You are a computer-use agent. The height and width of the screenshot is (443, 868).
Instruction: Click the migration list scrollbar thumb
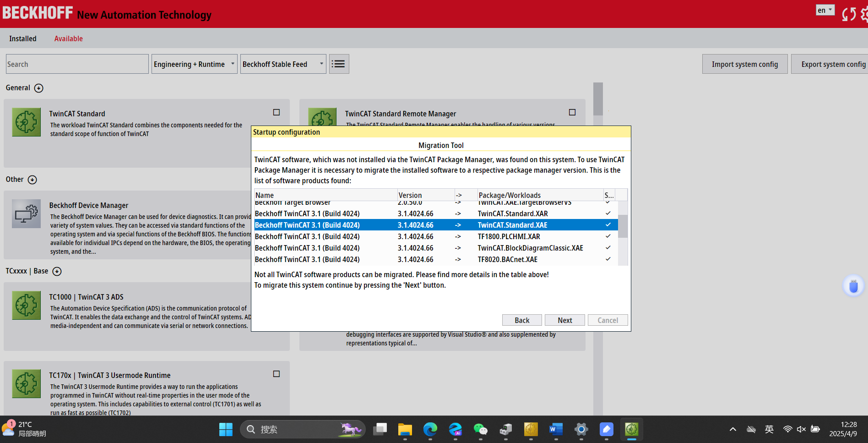click(x=623, y=226)
